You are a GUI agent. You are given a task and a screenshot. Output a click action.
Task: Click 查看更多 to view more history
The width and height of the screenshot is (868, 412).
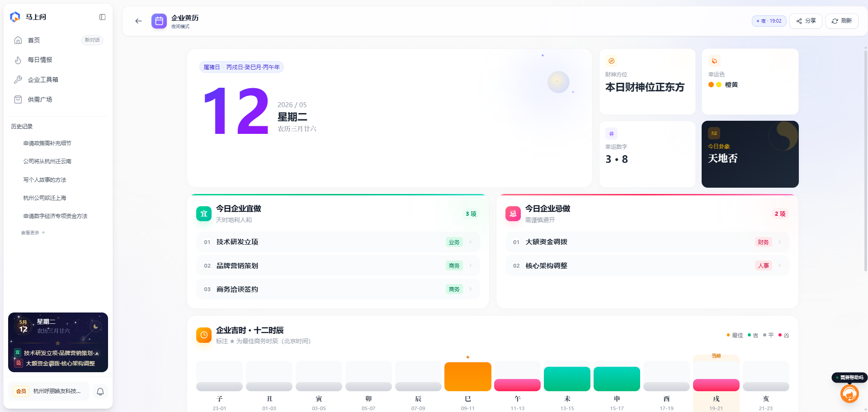(x=33, y=232)
